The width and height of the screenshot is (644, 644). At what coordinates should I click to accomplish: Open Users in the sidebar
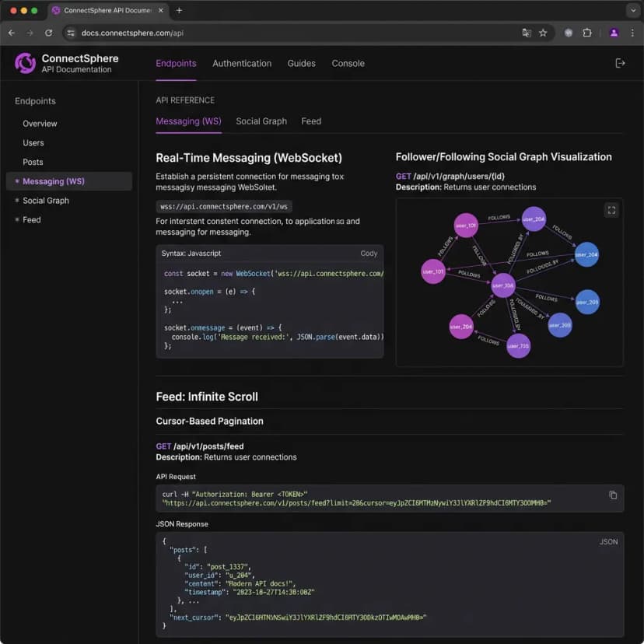click(x=33, y=143)
